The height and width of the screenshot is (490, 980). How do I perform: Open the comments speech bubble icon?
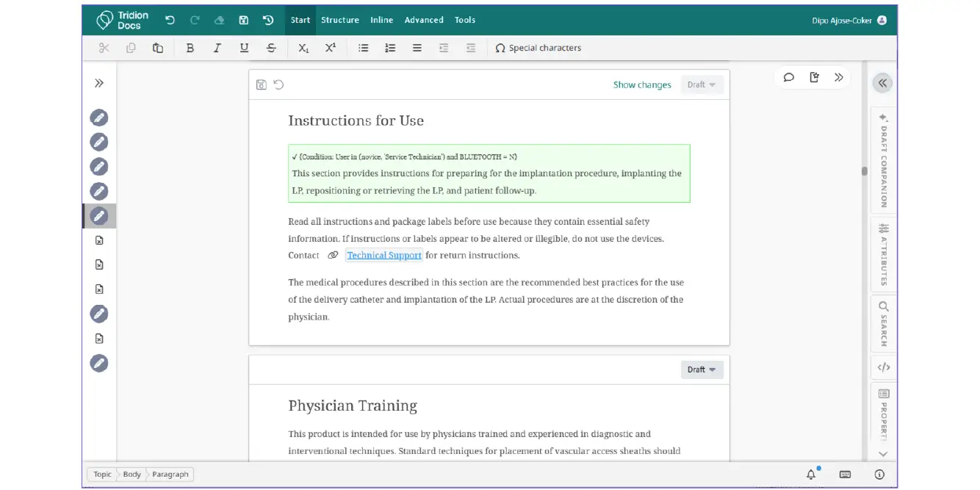(x=789, y=77)
